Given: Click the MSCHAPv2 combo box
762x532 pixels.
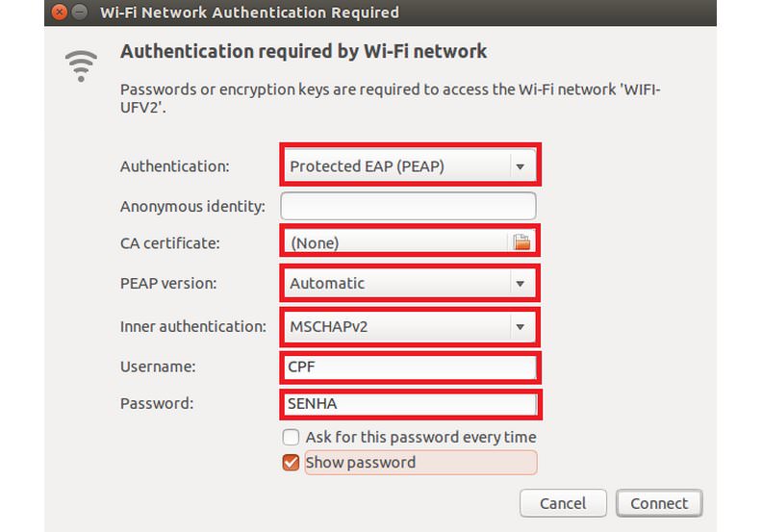Looking at the screenshot, I should 410,326.
